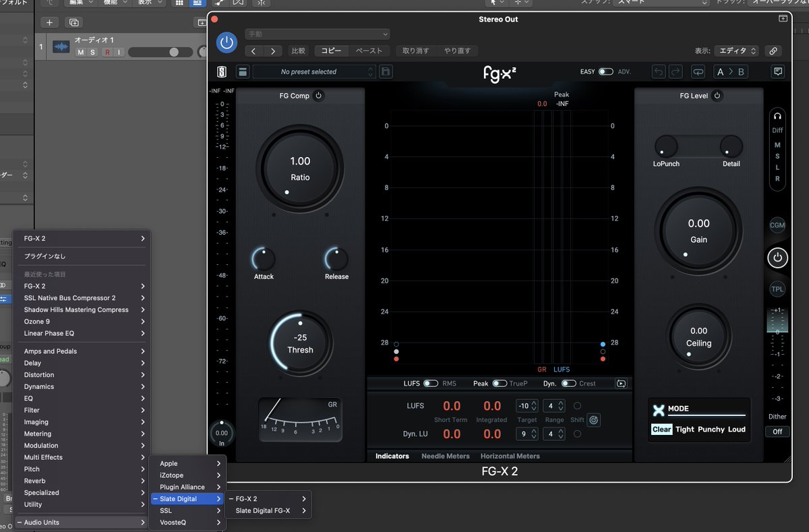Open the No preset selected dropdown
This screenshot has width=809, height=532.
(314, 71)
